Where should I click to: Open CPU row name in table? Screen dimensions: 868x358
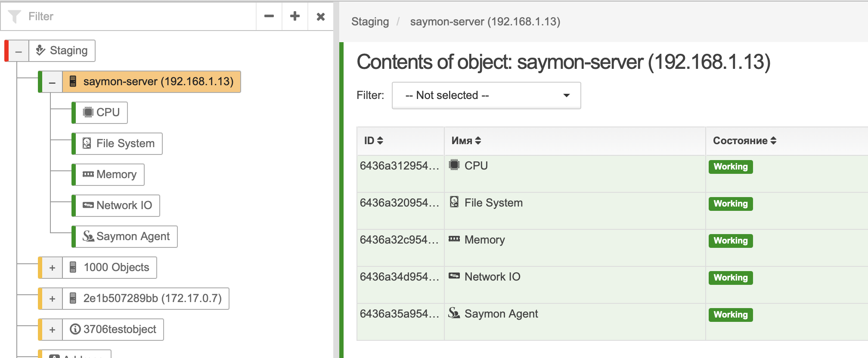pyautogui.click(x=476, y=166)
